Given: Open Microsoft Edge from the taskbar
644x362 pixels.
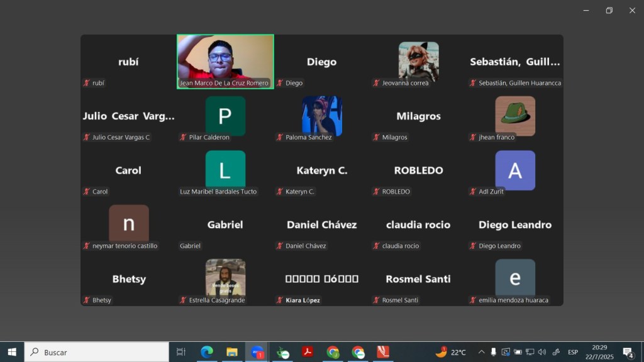Looking at the screenshot, I should pos(207,353).
